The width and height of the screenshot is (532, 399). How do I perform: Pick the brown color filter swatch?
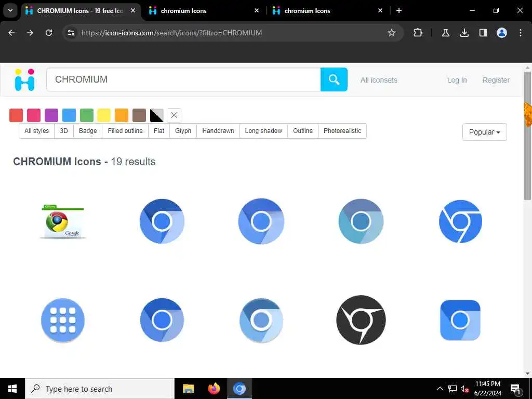[x=139, y=115]
